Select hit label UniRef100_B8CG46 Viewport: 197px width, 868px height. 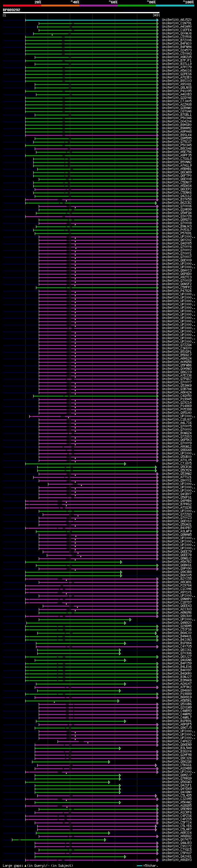[177, 149]
